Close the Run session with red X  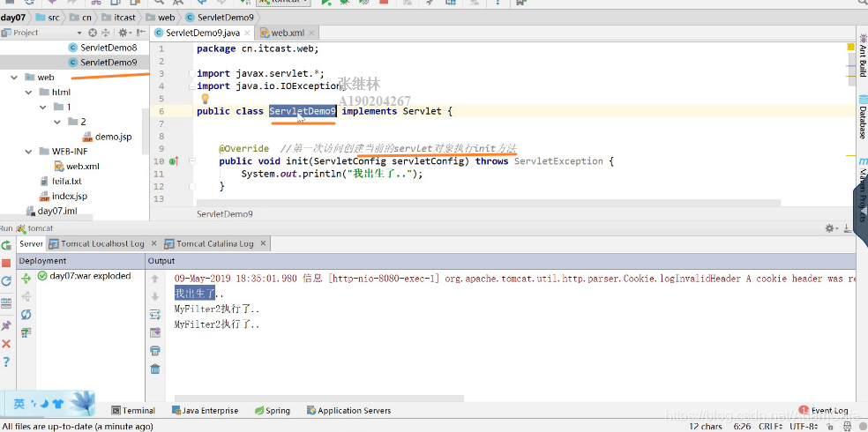pyautogui.click(x=6, y=344)
